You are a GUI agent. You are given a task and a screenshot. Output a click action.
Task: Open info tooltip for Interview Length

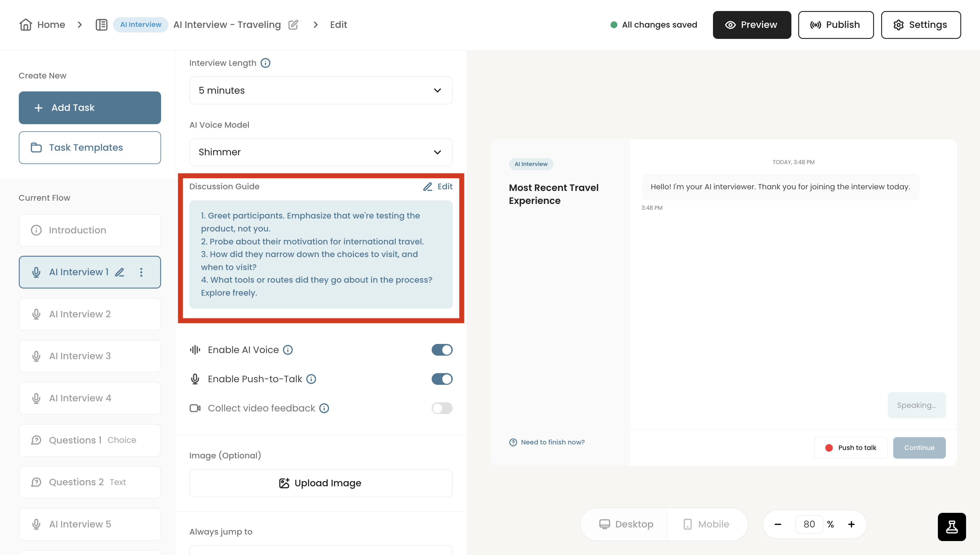point(265,63)
